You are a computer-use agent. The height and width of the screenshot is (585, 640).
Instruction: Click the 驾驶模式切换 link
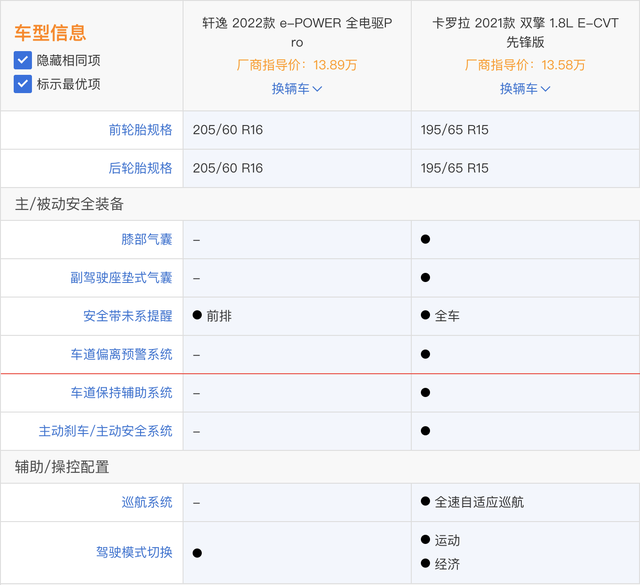click(134, 552)
